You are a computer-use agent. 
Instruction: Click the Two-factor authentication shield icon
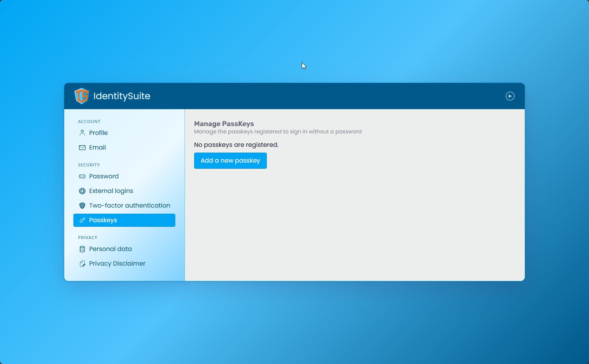pyautogui.click(x=82, y=206)
